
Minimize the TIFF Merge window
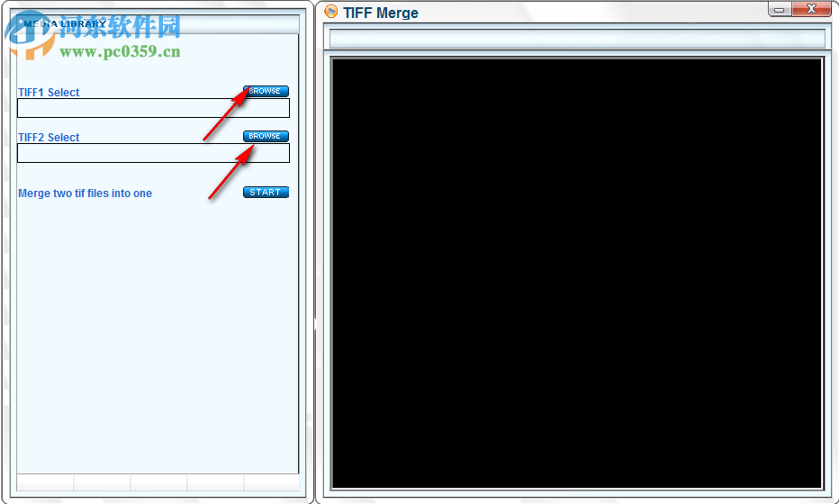point(780,9)
